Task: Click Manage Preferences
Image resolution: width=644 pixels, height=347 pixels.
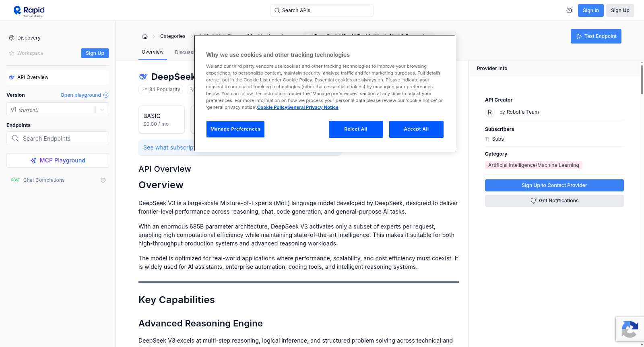Action: (x=235, y=129)
